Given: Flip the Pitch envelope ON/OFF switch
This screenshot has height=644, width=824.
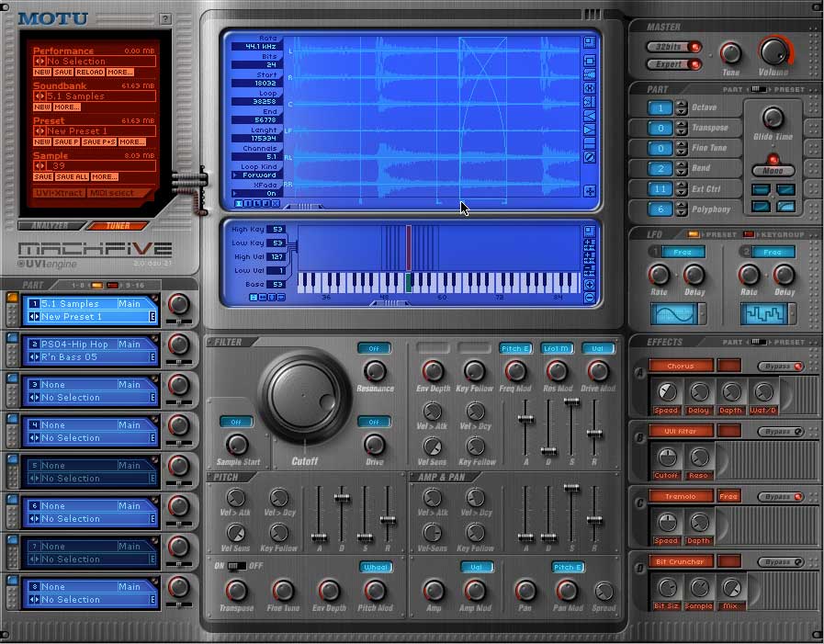Looking at the screenshot, I should (236, 566).
